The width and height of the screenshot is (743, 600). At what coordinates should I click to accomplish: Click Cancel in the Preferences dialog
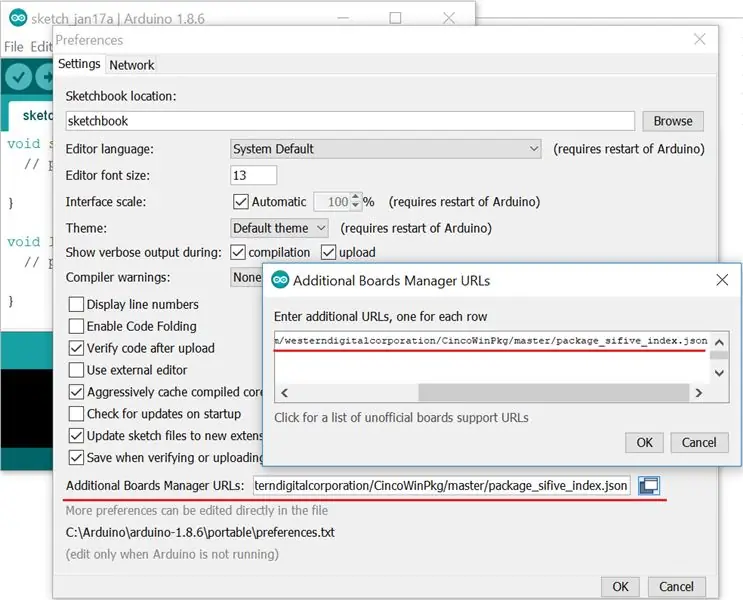click(676, 586)
